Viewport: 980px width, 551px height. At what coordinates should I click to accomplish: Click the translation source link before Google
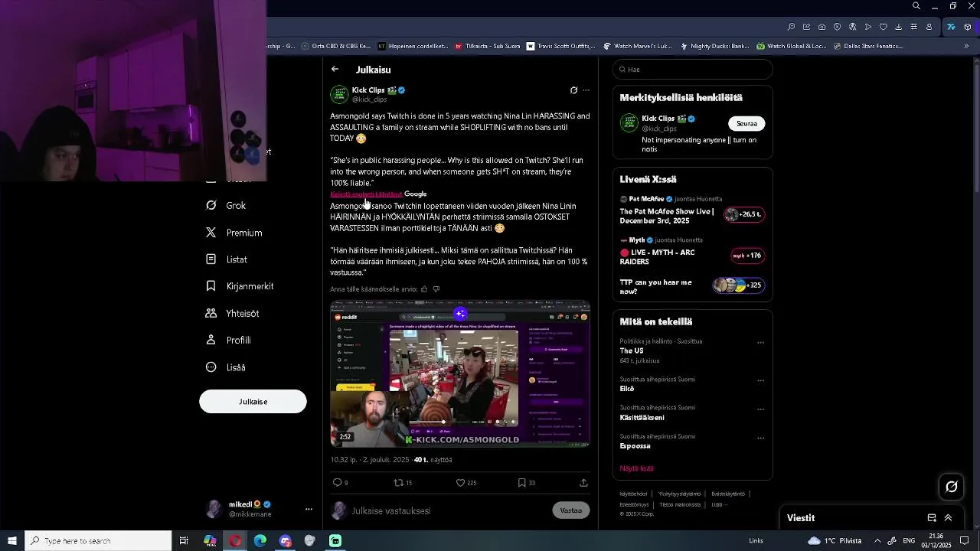[366, 194]
